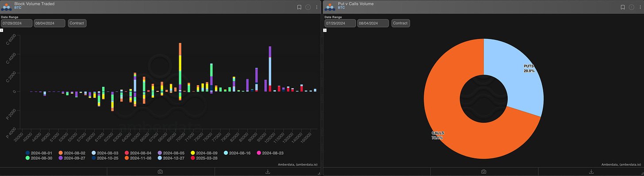Bookmark the Block Volume Traded panel
The height and width of the screenshot is (176, 644).
coord(299,7)
